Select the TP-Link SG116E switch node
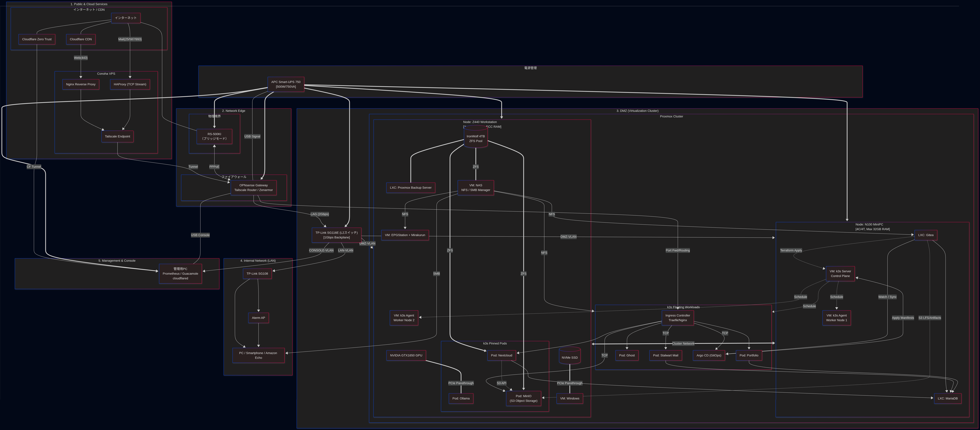The width and height of the screenshot is (980, 430). click(x=337, y=235)
